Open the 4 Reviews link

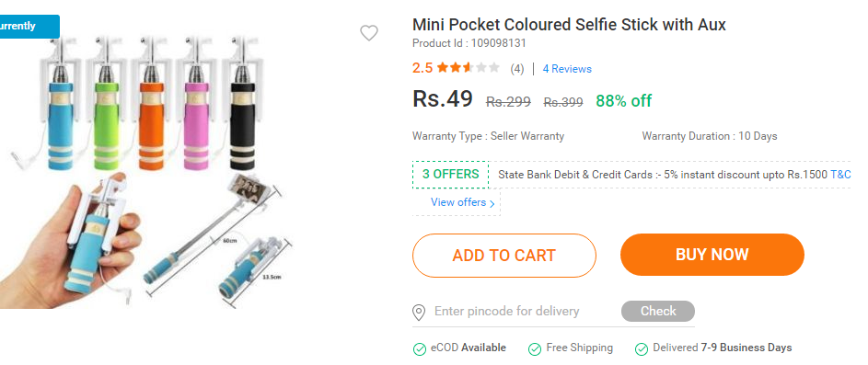tap(567, 69)
